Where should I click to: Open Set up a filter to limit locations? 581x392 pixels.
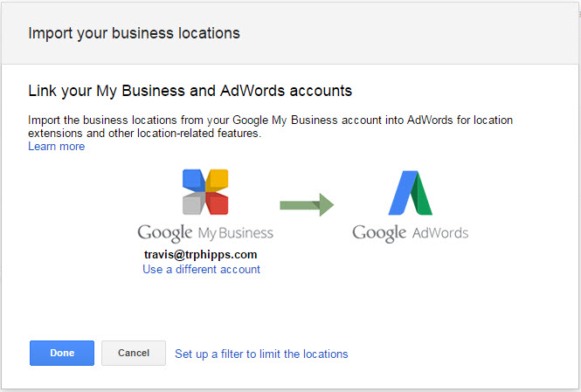[261, 354]
